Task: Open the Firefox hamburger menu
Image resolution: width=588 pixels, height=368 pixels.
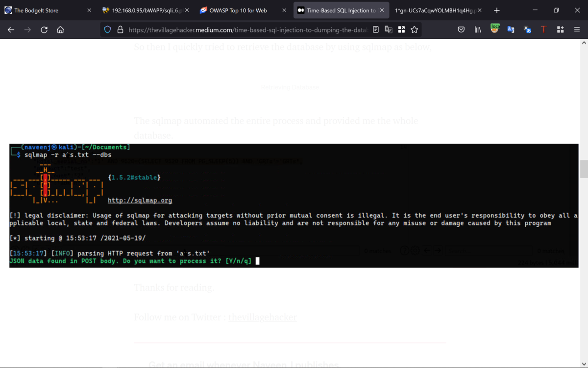Action: (577, 30)
